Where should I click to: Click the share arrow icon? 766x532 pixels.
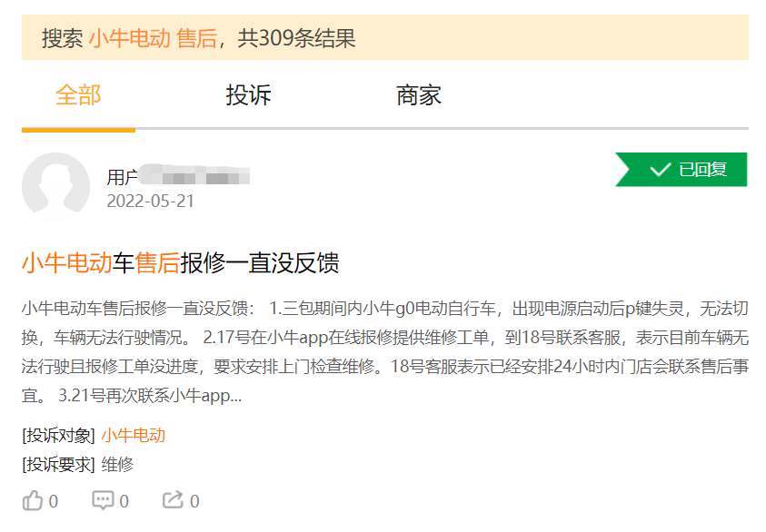[x=173, y=500]
